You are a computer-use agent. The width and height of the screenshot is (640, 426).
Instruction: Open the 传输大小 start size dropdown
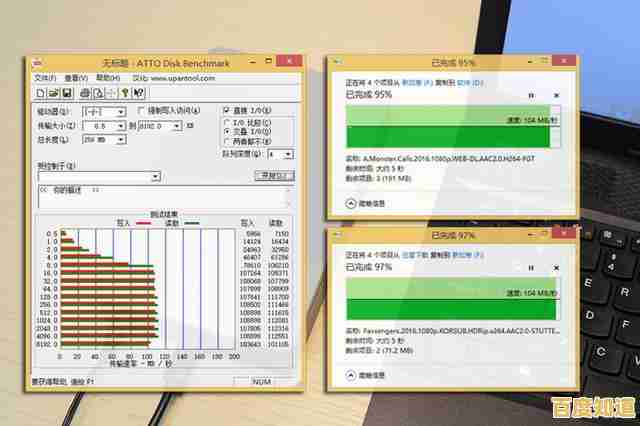(x=121, y=126)
